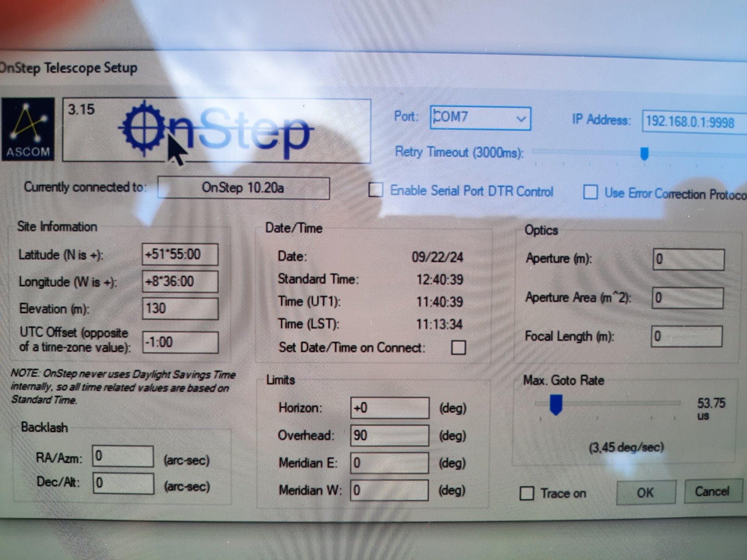Click the Meridian W limit field
Screen dimensions: 747x560
389,490
